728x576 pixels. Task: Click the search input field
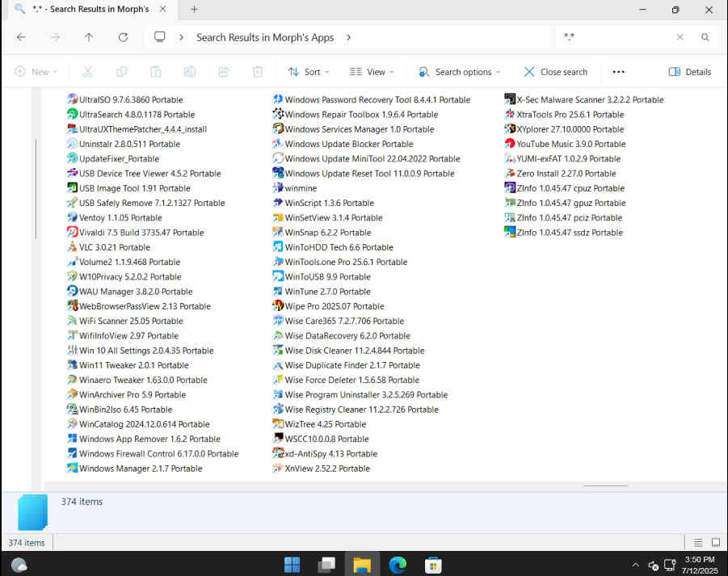(617, 37)
